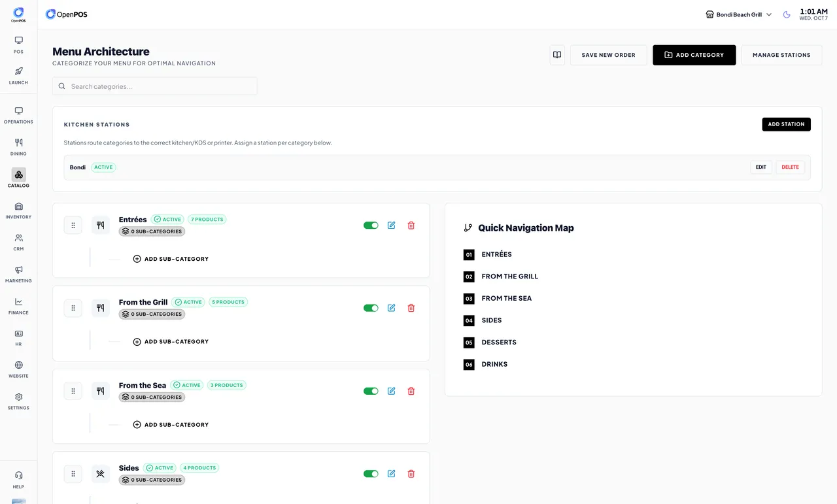This screenshot has height=504, width=837.
Task: Open Dining section in sidebar
Action: click(x=18, y=147)
